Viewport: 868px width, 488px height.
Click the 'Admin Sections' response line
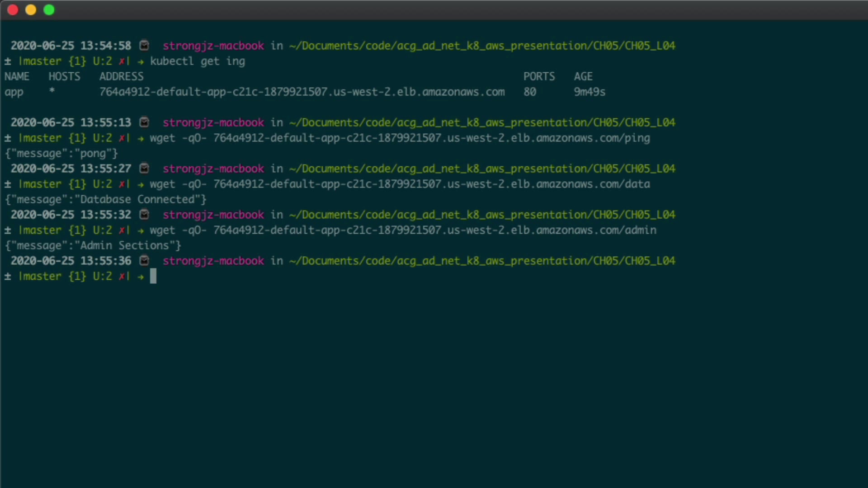(x=93, y=246)
